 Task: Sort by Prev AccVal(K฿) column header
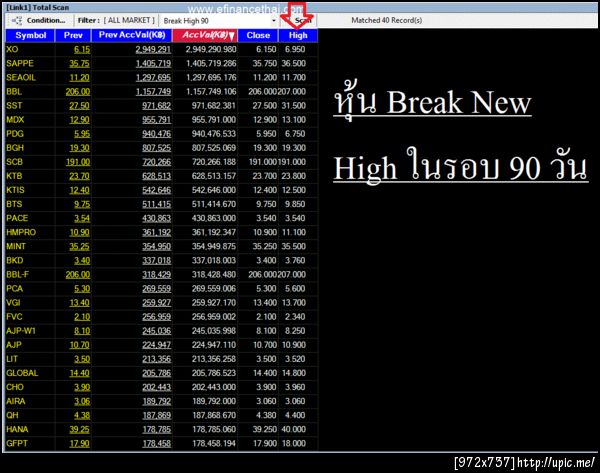click(x=132, y=36)
